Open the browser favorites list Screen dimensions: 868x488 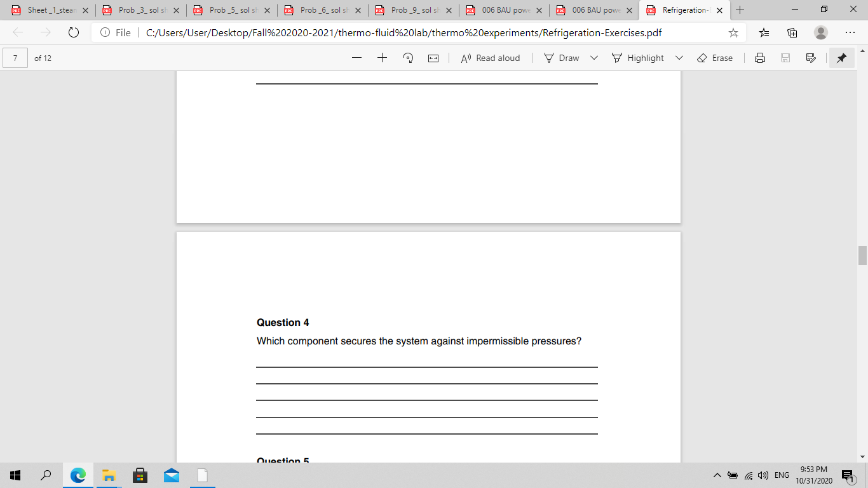[x=764, y=32]
